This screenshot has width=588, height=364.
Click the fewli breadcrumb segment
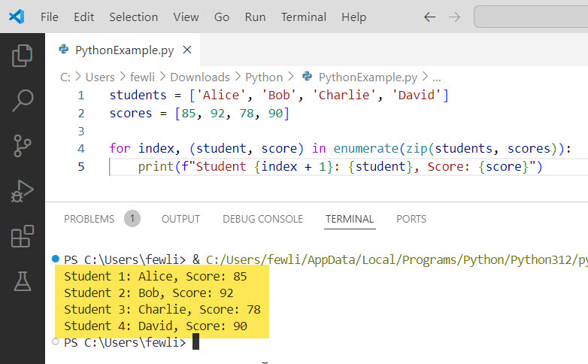tap(143, 77)
